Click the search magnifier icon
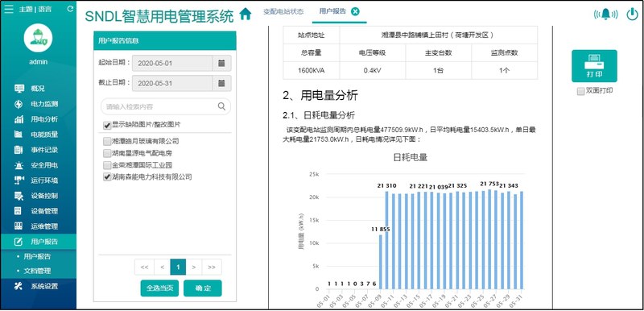The image size is (644, 311). pyautogui.click(x=221, y=106)
